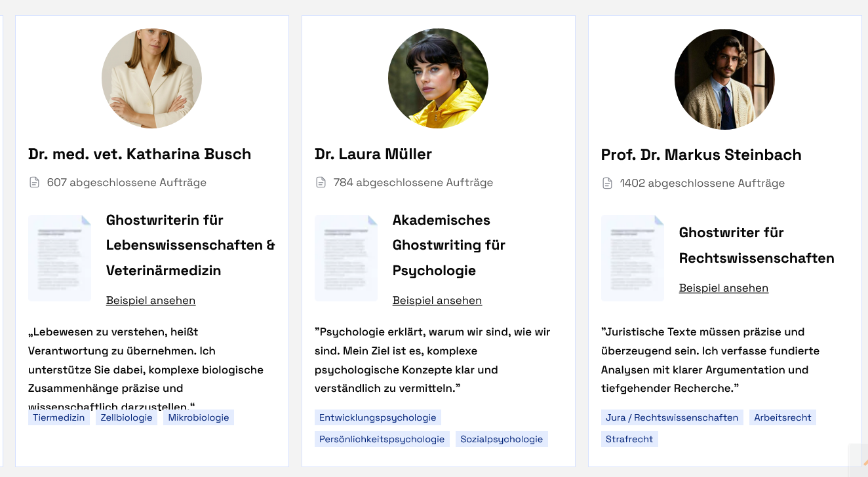This screenshot has width=868, height=477.
Task: Click the document icon beside Laura Müller's orders
Action: 321,182
